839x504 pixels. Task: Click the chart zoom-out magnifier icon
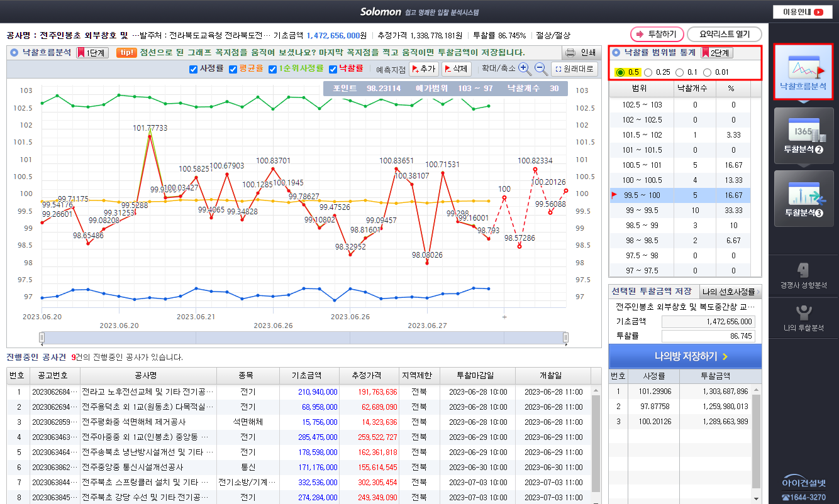pos(541,68)
